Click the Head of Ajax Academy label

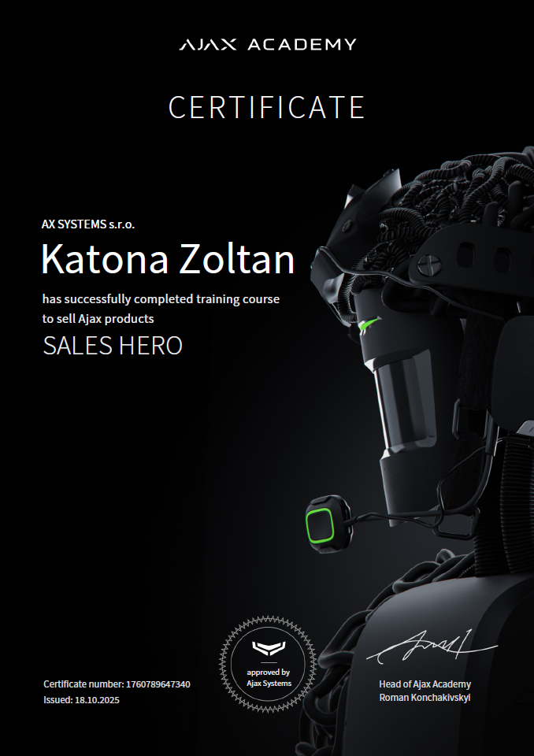click(425, 684)
